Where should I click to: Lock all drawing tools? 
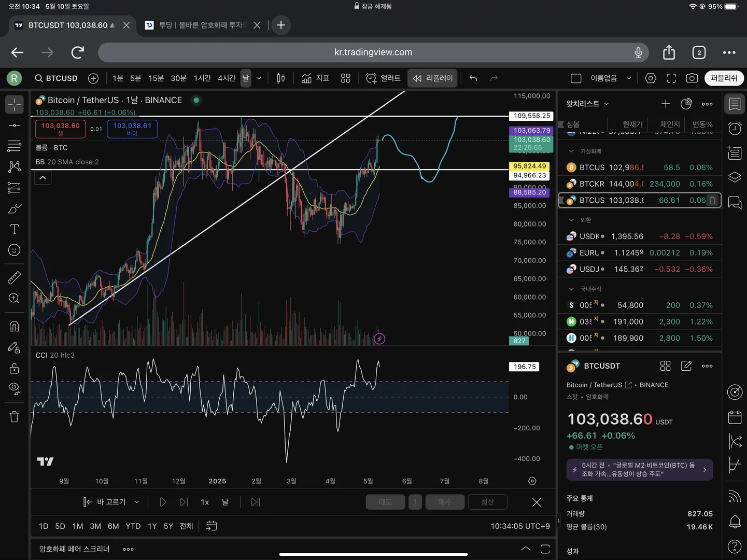coord(15,368)
